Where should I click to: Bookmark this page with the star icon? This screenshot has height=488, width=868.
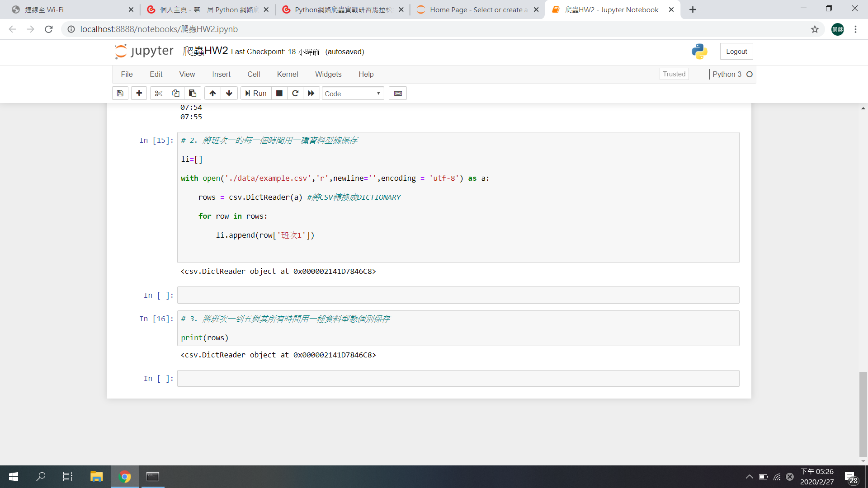815,29
